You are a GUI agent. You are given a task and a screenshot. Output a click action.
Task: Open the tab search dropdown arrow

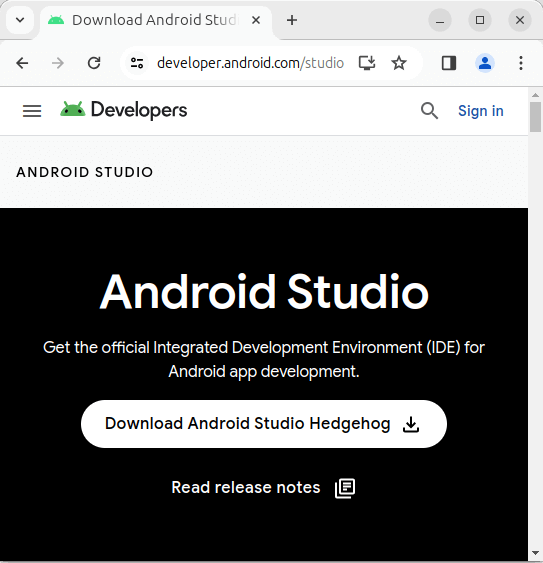(20, 20)
